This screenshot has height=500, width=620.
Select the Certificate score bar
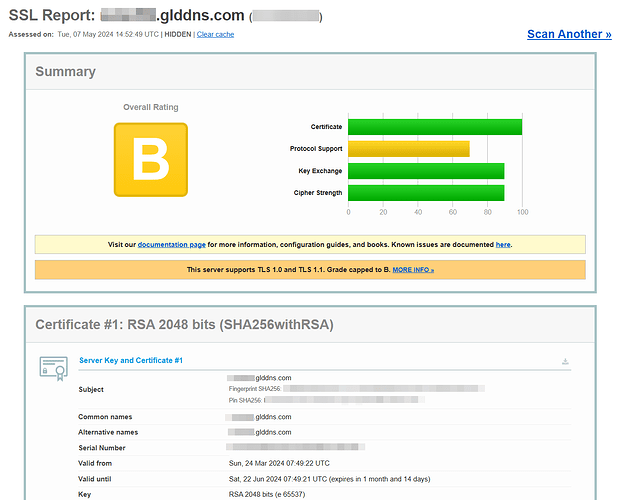point(435,127)
